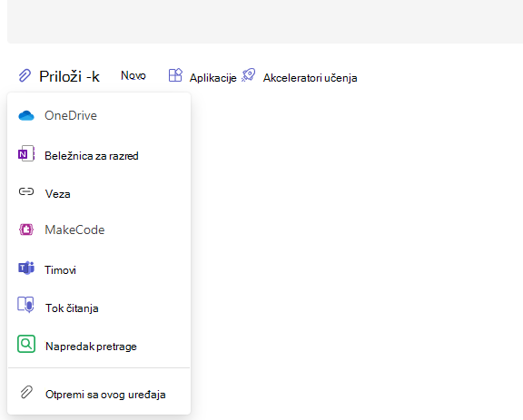Click the Tok čitanja reading icon
523x420 pixels.
26,305
